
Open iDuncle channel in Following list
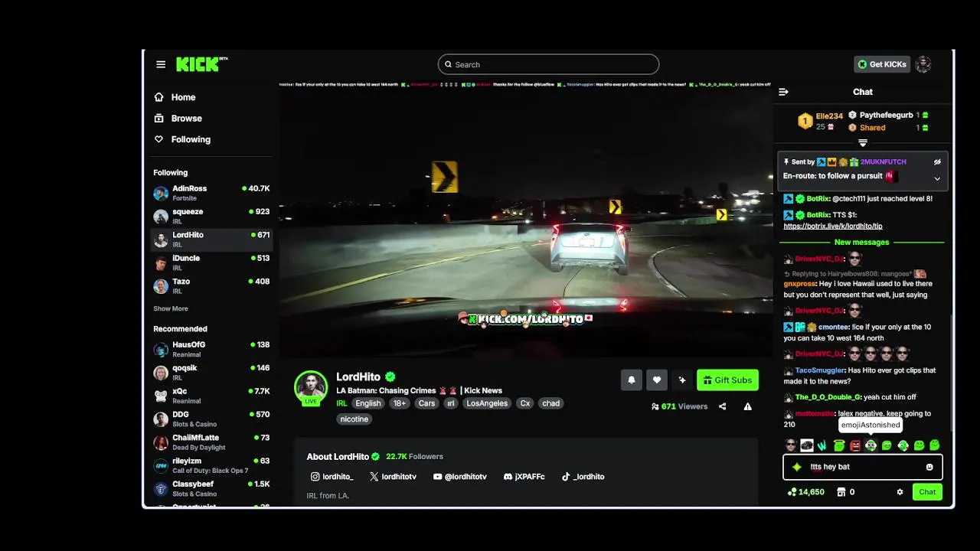pos(211,262)
